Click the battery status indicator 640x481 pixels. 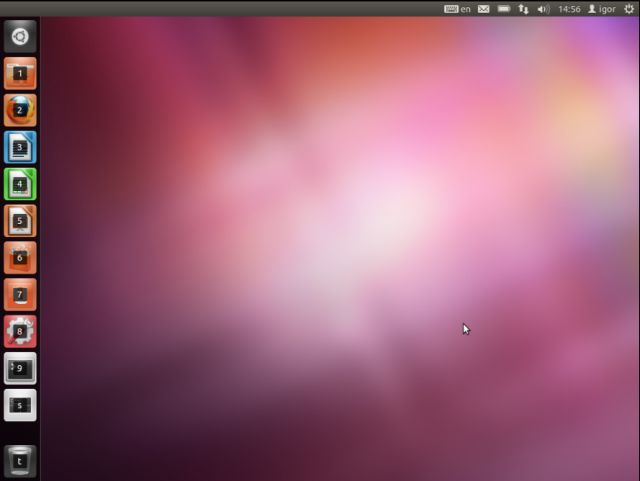pyautogui.click(x=504, y=9)
